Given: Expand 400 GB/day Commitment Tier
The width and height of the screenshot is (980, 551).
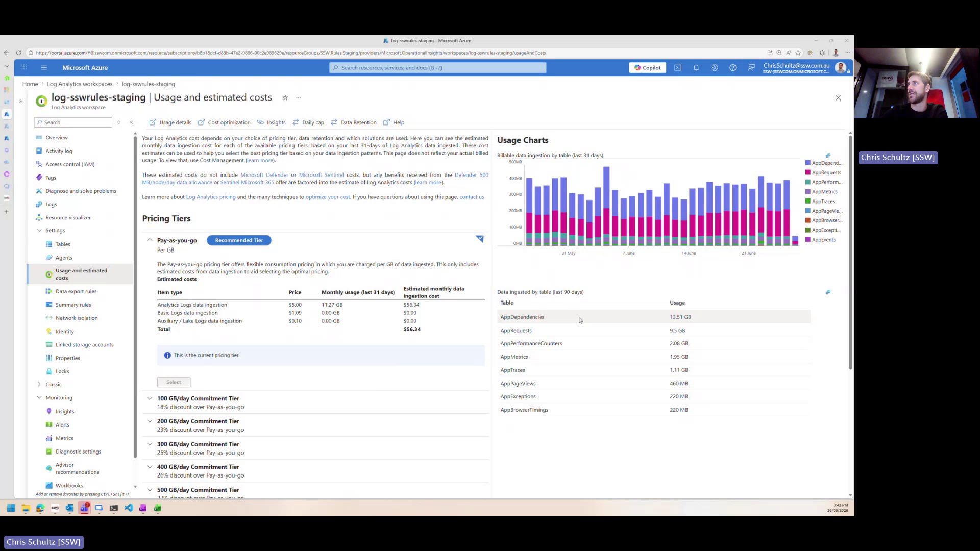Looking at the screenshot, I should point(150,467).
